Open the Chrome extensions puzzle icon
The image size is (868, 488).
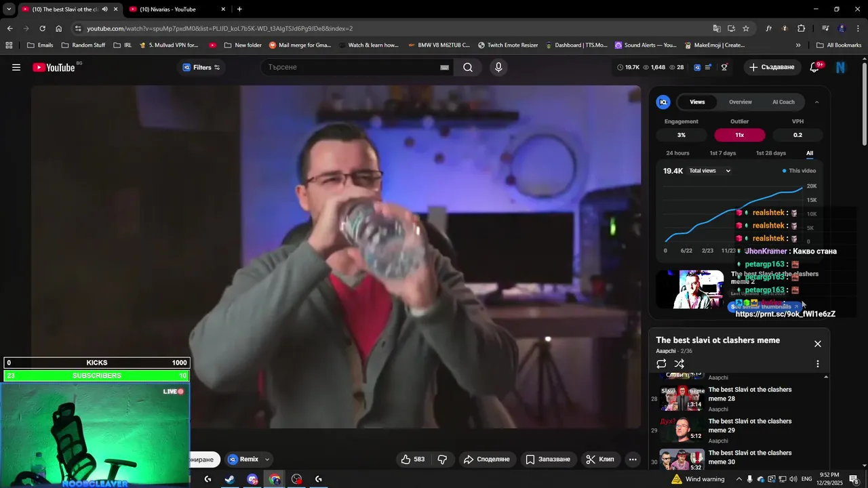pyautogui.click(x=801, y=28)
